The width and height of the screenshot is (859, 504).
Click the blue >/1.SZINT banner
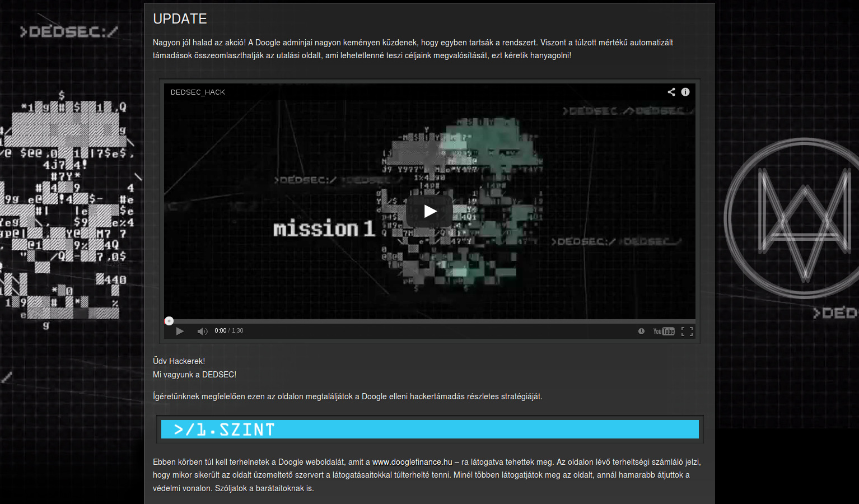click(x=429, y=430)
